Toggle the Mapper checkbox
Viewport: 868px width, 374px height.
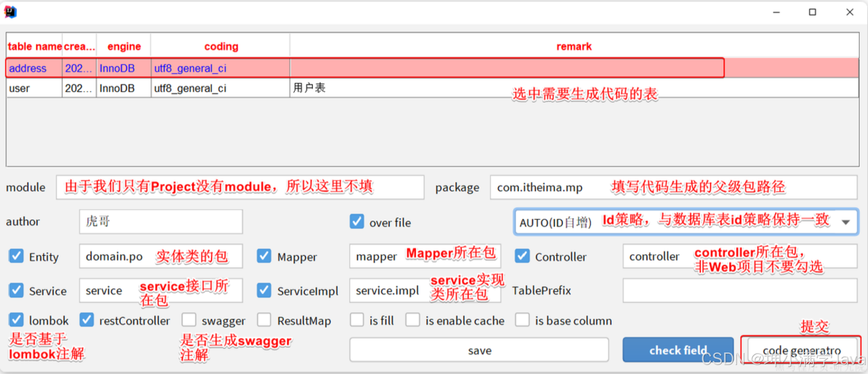[x=264, y=256]
